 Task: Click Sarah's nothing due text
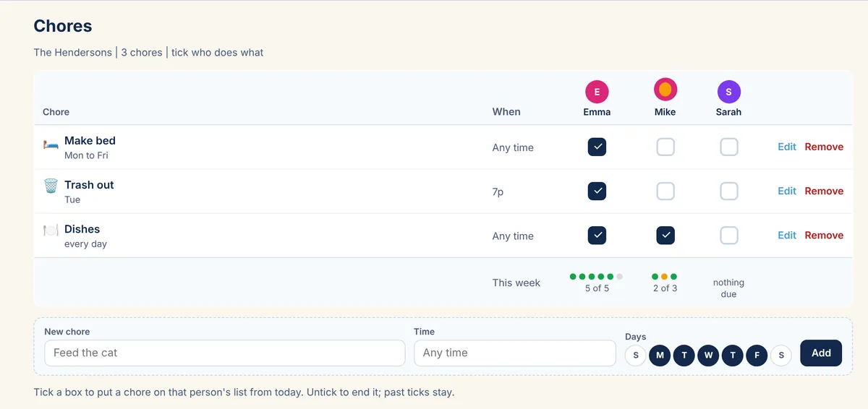click(x=728, y=288)
